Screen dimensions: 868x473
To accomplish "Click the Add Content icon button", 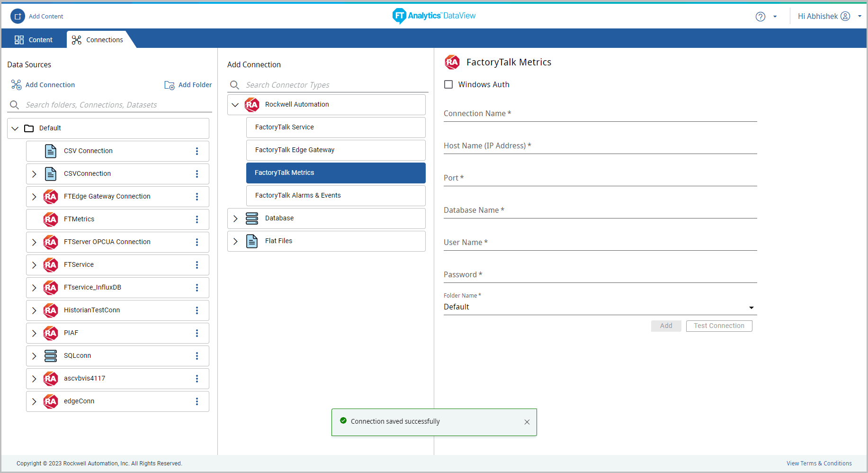I will (x=18, y=16).
